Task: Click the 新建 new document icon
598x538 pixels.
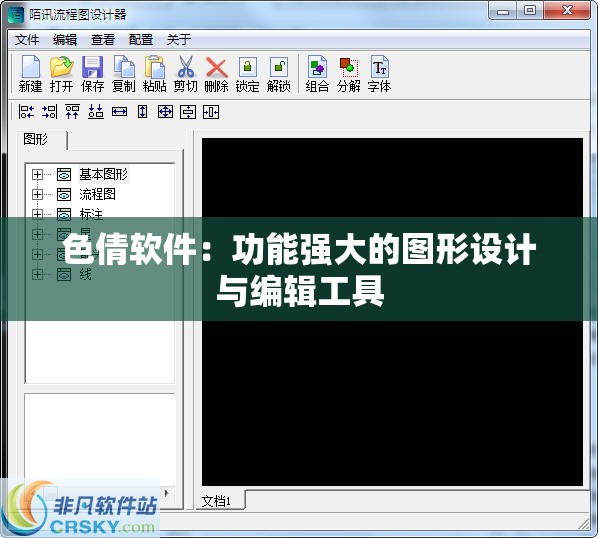Action: pos(31,74)
